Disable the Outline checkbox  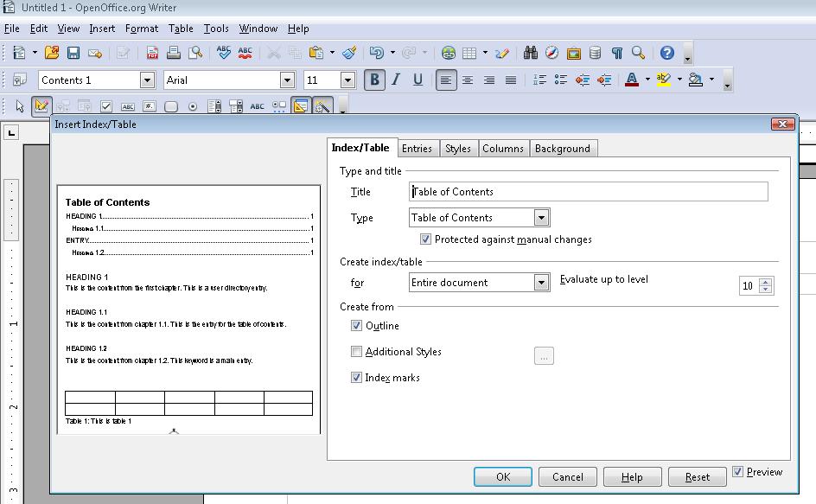pyautogui.click(x=357, y=326)
